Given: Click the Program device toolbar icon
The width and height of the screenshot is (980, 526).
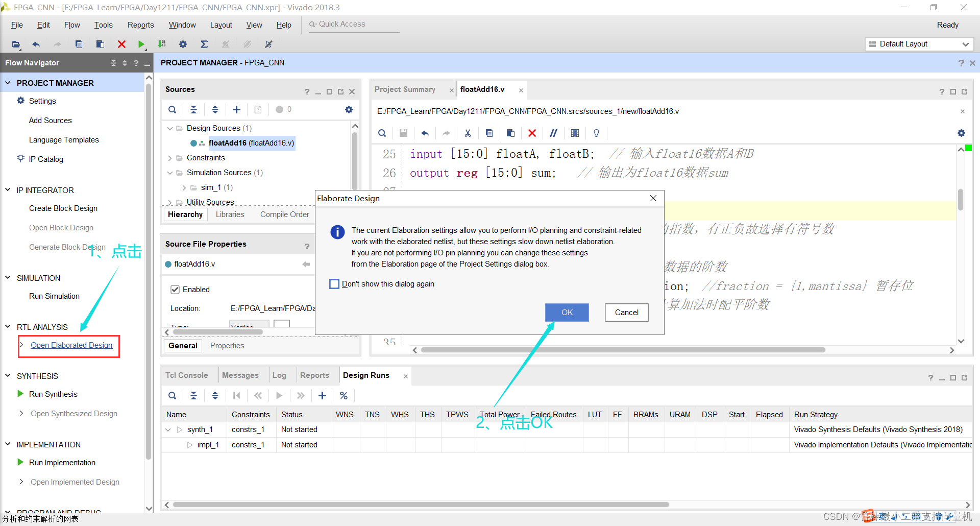Looking at the screenshot, I should click(x=162, y=44).
